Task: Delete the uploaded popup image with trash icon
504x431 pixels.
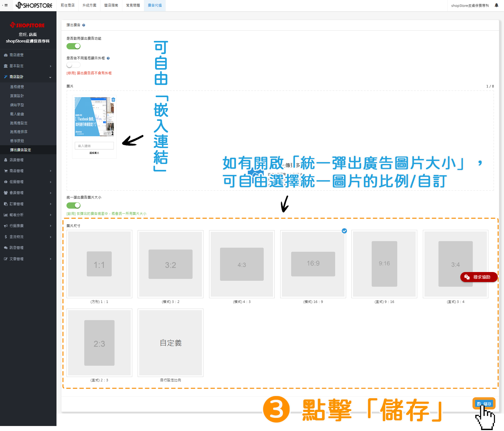Action: click(x=113, y=100)
